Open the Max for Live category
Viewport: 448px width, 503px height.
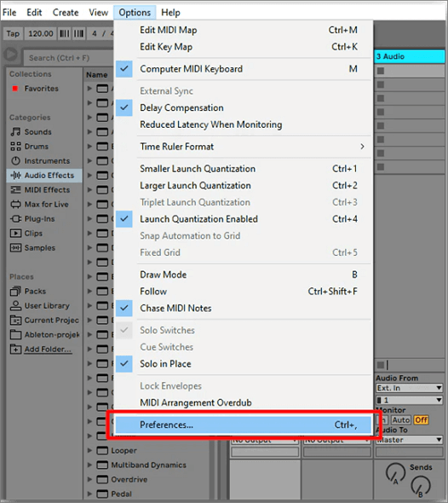click(39, 205)
